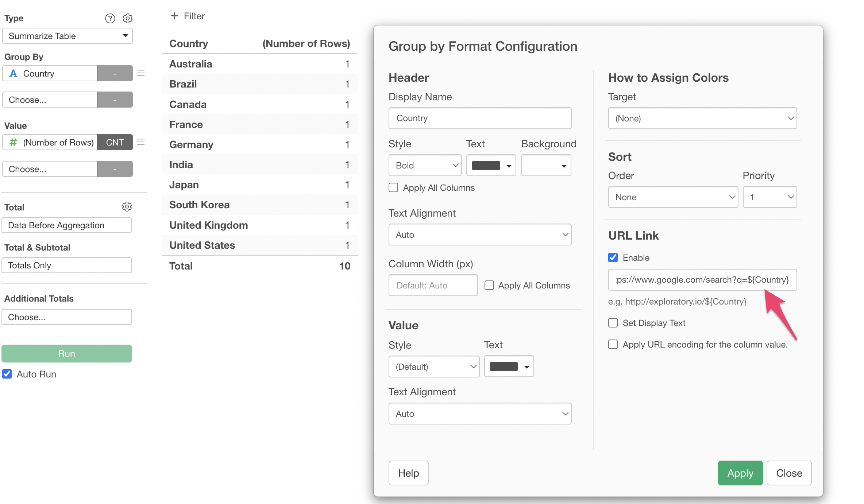Expand the Sort Order dropdown

[x=673, y=197]
